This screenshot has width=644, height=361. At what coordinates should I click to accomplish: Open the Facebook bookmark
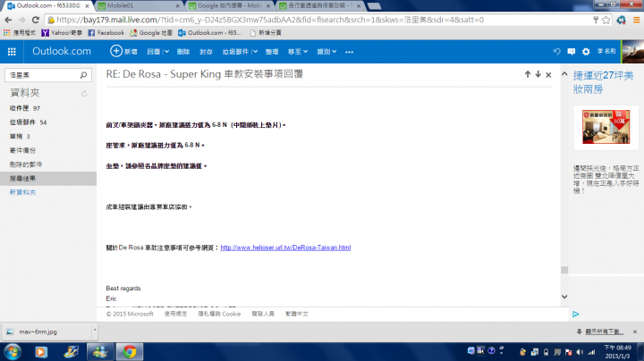106,32
